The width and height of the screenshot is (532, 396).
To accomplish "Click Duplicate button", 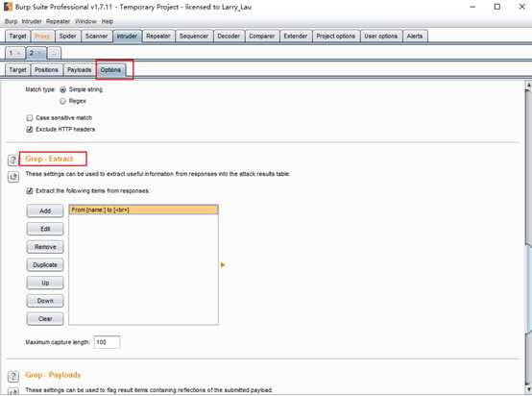I will click(x=45, y=265).
